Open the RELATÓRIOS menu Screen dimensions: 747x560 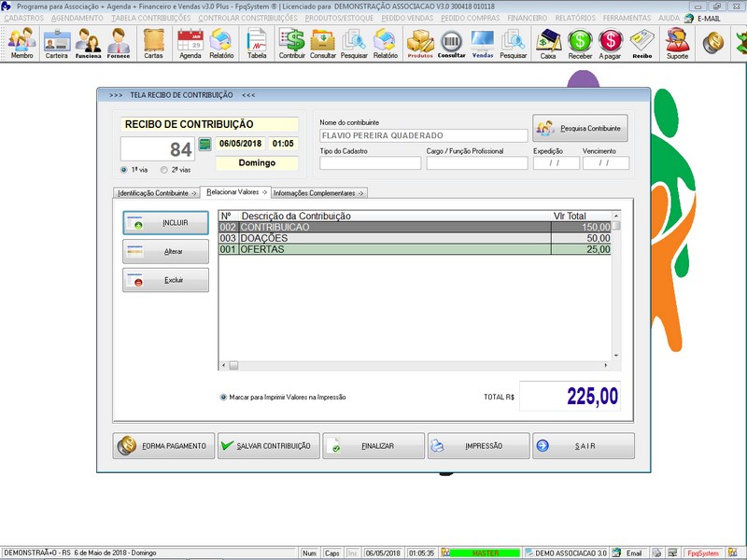pyautogui.click(x=575, y=18)
